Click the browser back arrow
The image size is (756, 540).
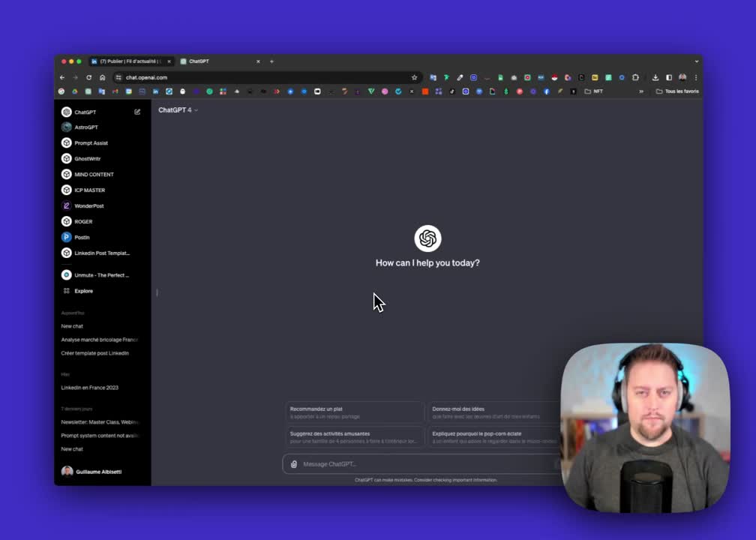(62, 78)
